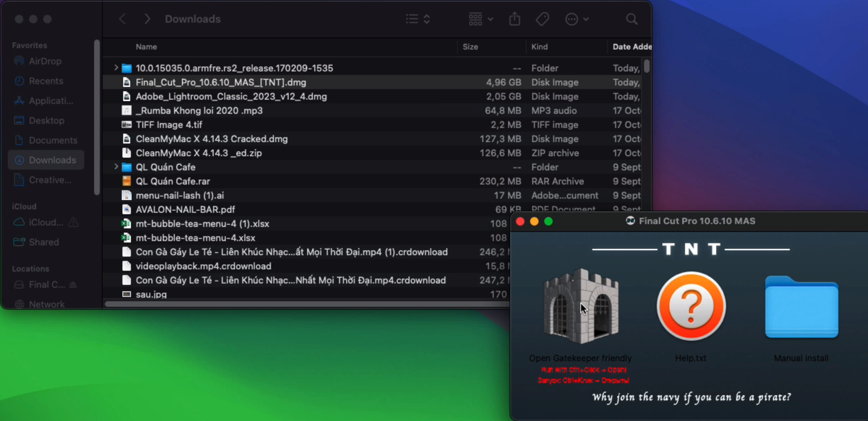Open the More actions ellipsis menu
The height and width of the screenshot is (421, 868).
coord(577,19)
